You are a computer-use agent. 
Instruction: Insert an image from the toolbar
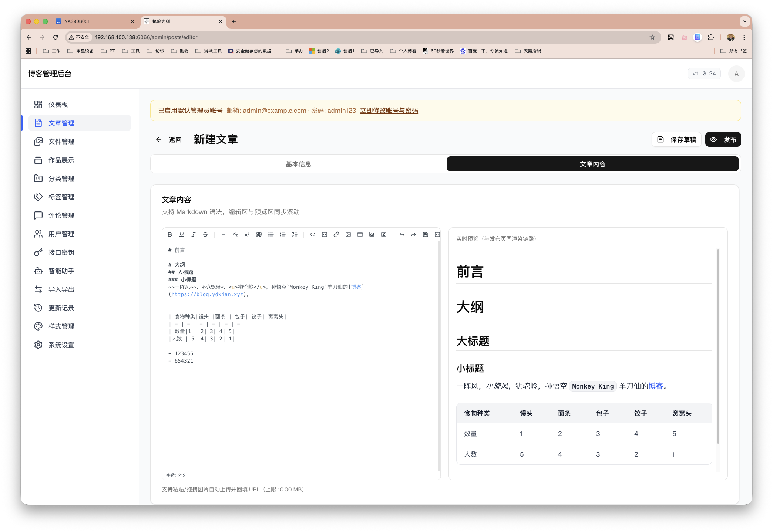tap(348, 234)
